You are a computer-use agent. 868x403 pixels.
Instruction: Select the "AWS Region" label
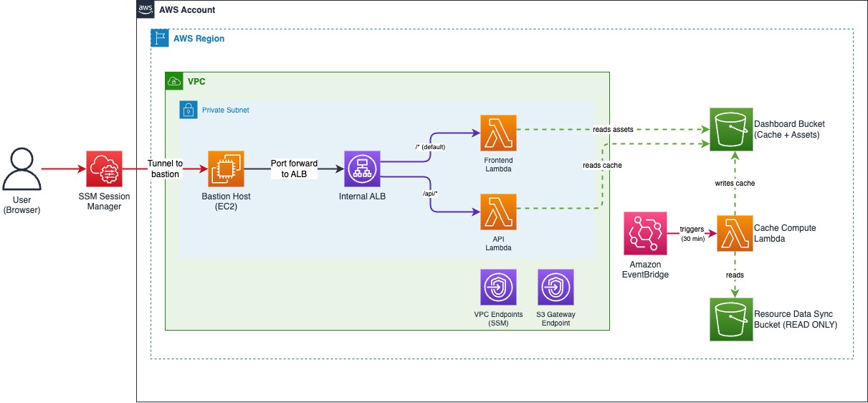[x=199, y=39]
